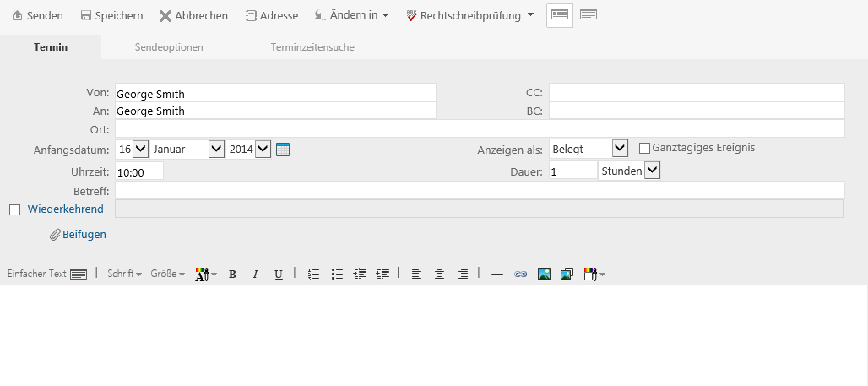Click the Von input field
This screenshot has height=386, width=868.
pyautogui.click(x=275, y=92)
